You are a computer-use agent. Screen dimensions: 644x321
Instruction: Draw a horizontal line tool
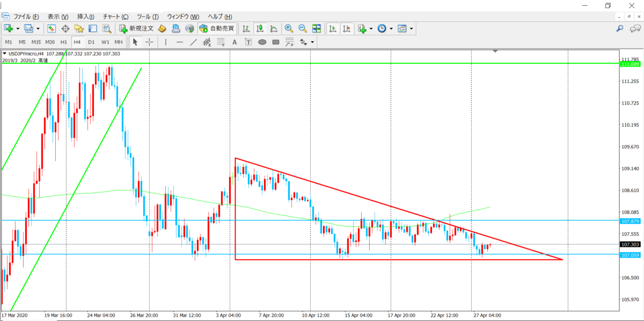point(180,42)
